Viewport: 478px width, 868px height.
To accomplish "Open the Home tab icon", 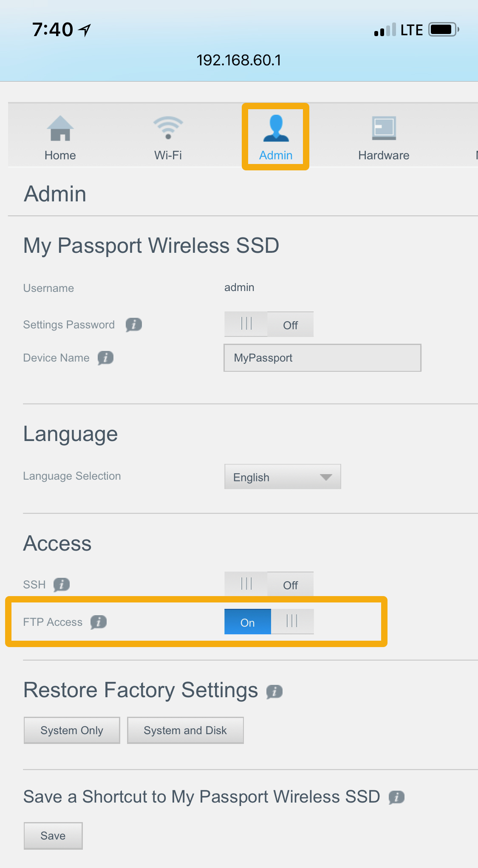I will [60, 128].
